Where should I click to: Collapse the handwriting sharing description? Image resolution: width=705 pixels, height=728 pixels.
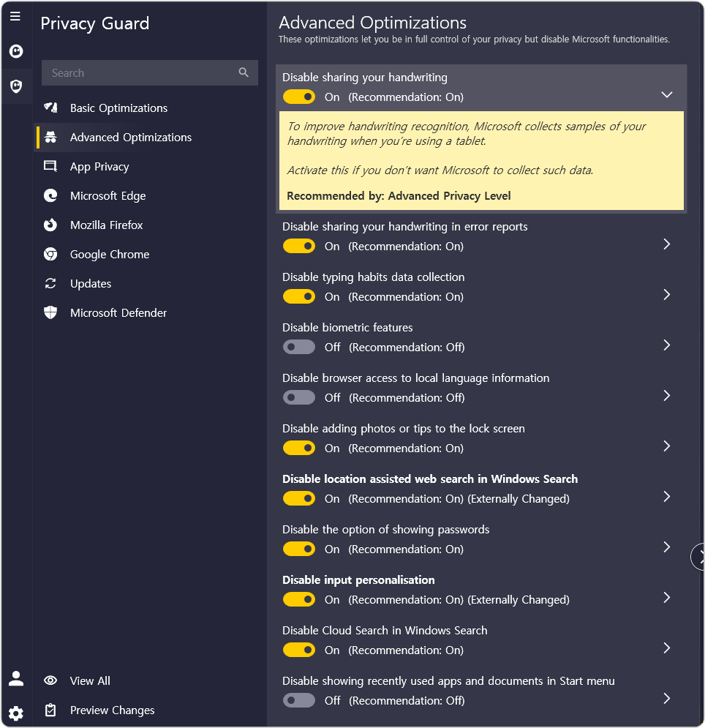coord(666,94)
